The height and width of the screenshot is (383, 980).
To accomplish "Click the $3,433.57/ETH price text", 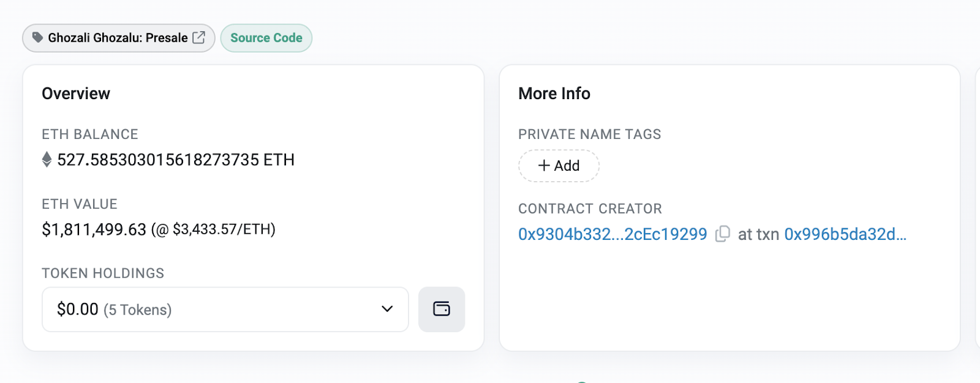I will [x=224, y=229].
